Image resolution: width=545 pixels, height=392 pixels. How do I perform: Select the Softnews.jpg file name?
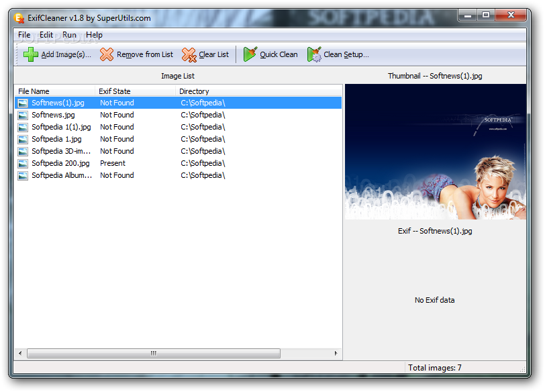point(53,115)
